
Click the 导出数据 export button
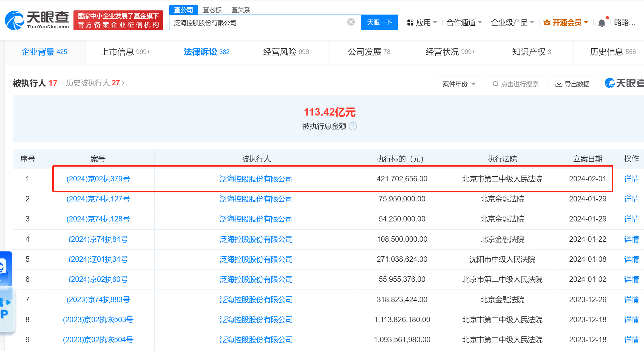point(572,84)
